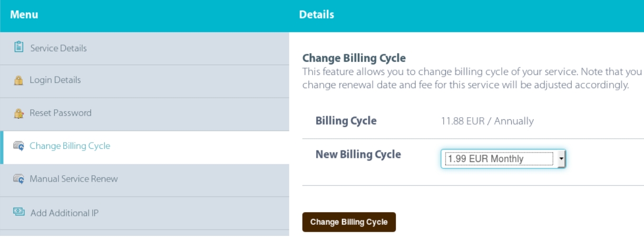Click the 11.88 EUR / Annually value
644x237 pixels.
[x=487, y=121]
